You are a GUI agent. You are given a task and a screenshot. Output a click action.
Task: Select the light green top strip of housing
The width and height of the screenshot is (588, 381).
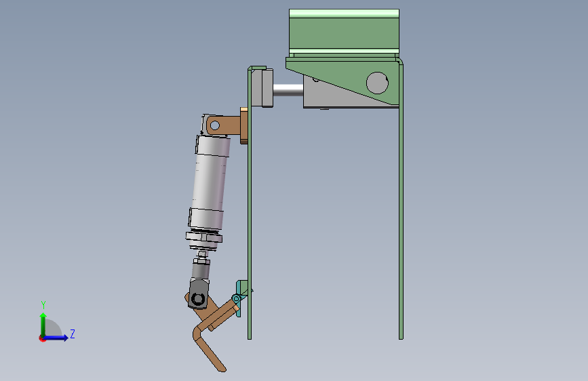(x=344, y=13)
